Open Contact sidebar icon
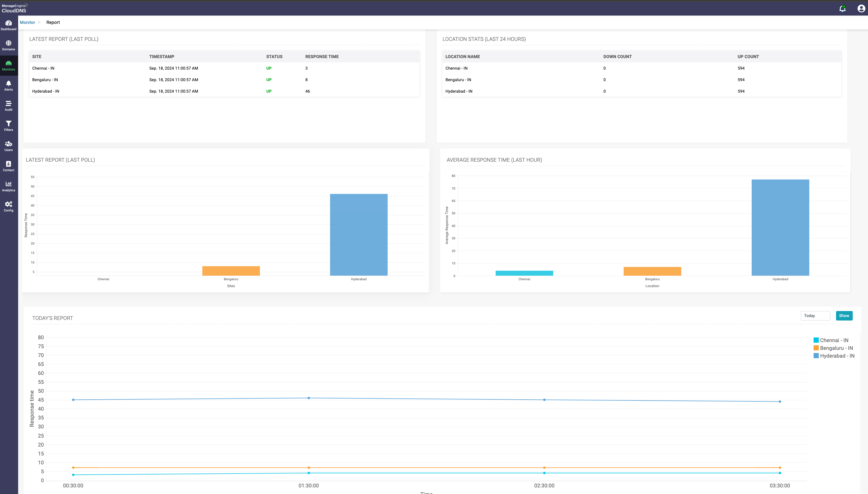This screenshot has height=494, width=868. click(x=8, y=166)
